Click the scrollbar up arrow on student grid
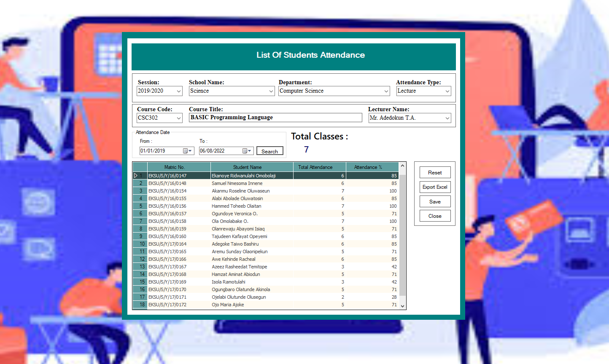This screenshot has height=364, width=609. tap(402, 166)
